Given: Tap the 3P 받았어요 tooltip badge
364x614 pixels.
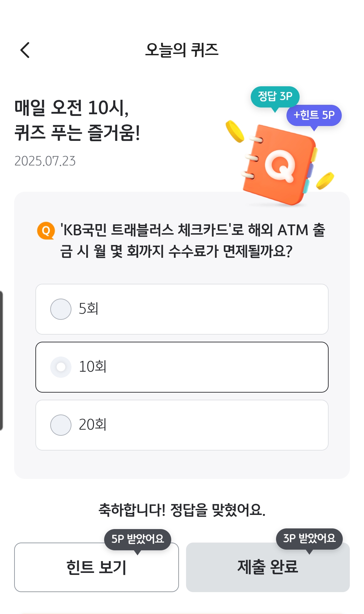Looking at the screenshot, I should tap(309, 539).
